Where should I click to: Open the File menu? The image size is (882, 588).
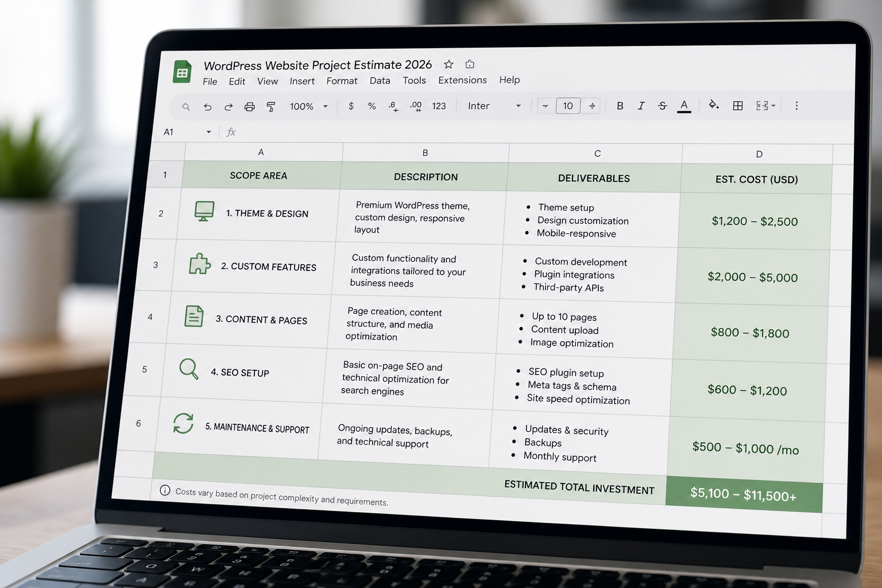pyautogui.click(x=210, y=82)
